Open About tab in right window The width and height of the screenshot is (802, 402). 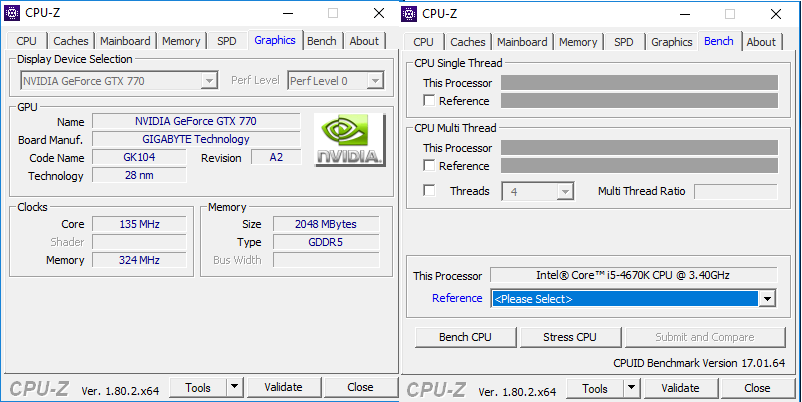coord(761,42)
